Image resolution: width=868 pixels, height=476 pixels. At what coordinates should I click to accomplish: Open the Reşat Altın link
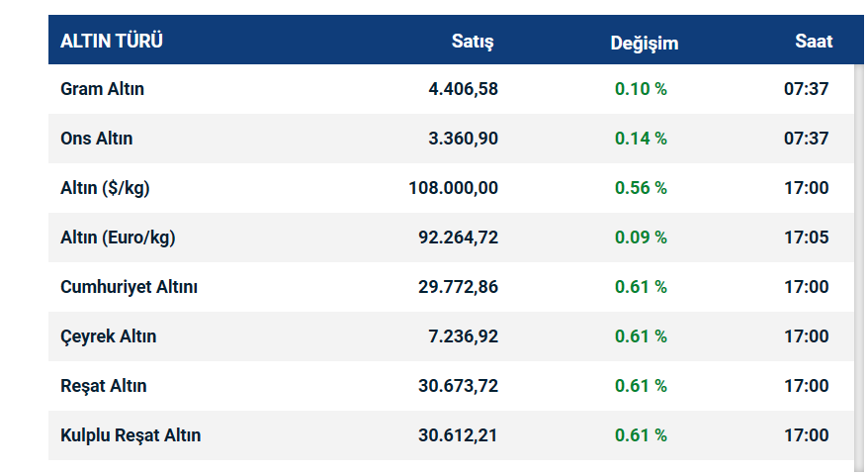(x=104, y=386)
